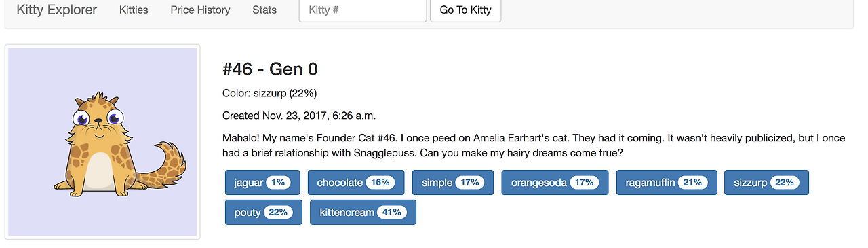Select the kittencream trait tag
The width and height of the screenshot is (868, 248).
tap(363, 213)
